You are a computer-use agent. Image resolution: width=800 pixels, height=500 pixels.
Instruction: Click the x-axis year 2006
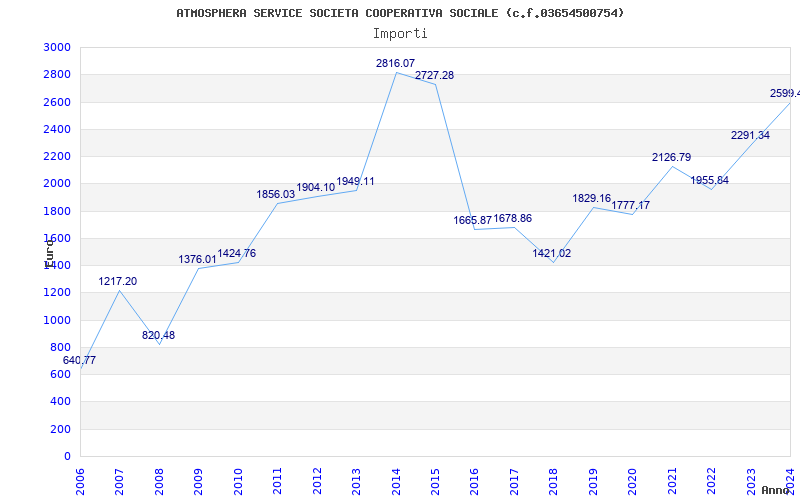click(x=80, y=482)
